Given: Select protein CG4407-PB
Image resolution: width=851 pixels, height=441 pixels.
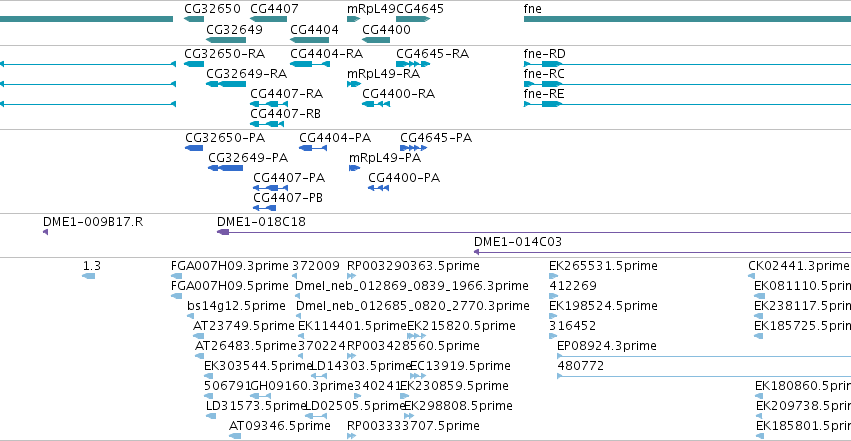Looking at the screenshot, I should (264, 208).
